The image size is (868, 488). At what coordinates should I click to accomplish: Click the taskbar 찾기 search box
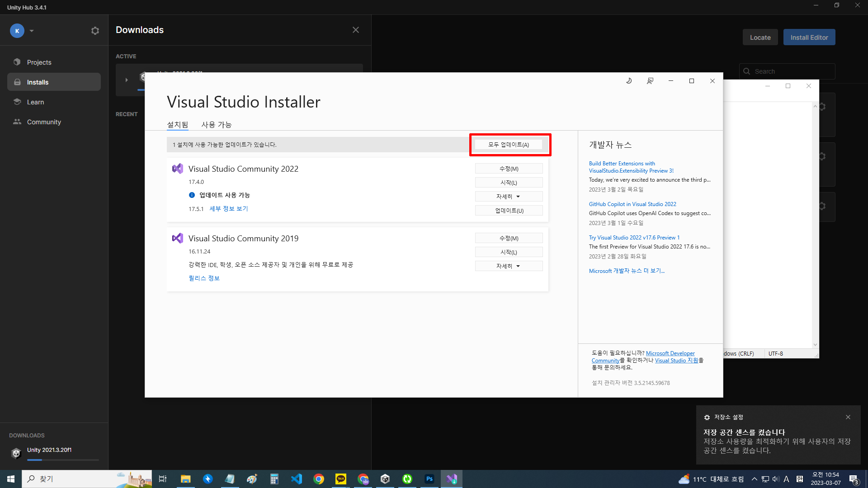pyautogui.click(x=87, y=479)
